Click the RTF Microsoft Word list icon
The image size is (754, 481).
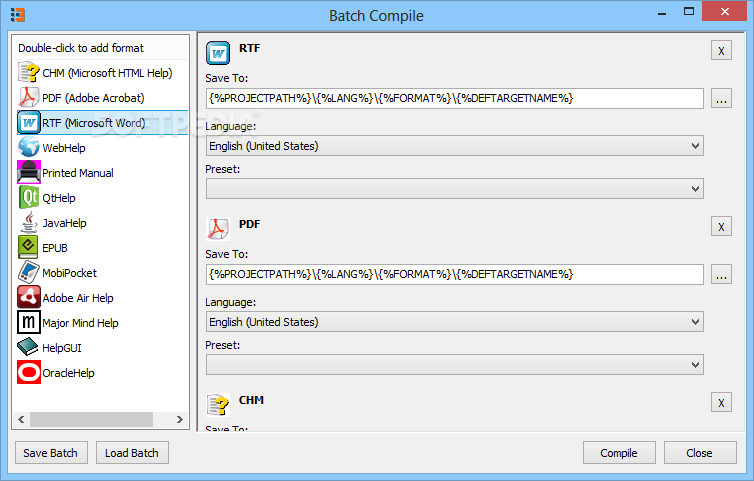[x=29, y=123]
